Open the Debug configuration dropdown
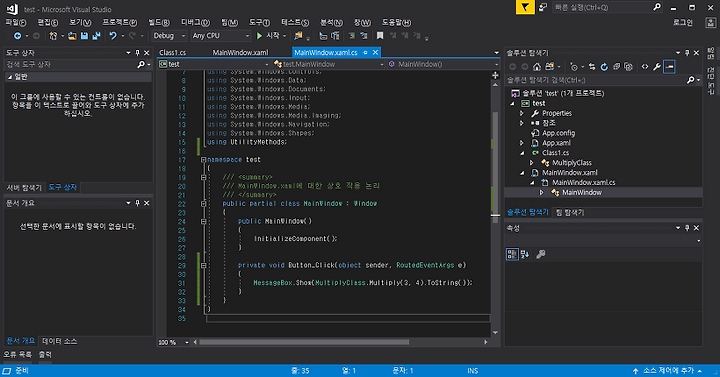720x377 pixels. click(x=169, y=36)
